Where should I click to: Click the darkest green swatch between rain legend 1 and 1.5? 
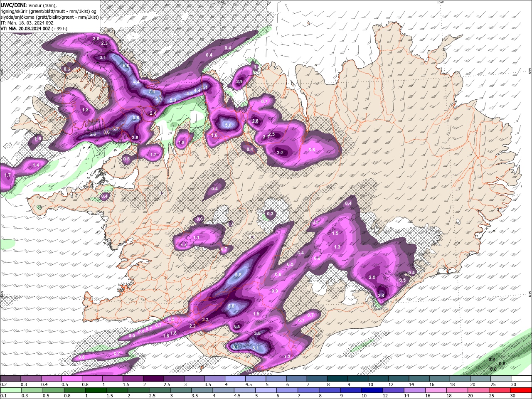click(95, 390)
